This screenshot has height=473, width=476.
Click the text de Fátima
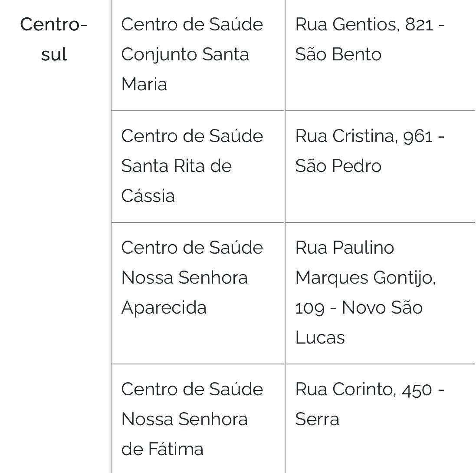pos(162,449)
